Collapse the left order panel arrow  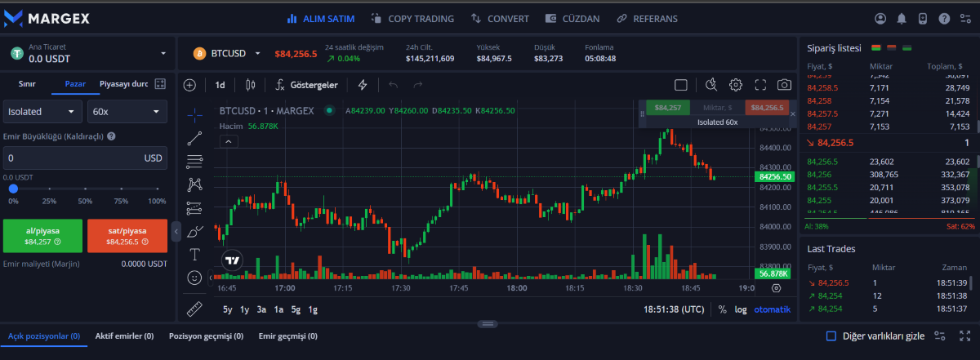pyautogui.click(x=176, y=232)
